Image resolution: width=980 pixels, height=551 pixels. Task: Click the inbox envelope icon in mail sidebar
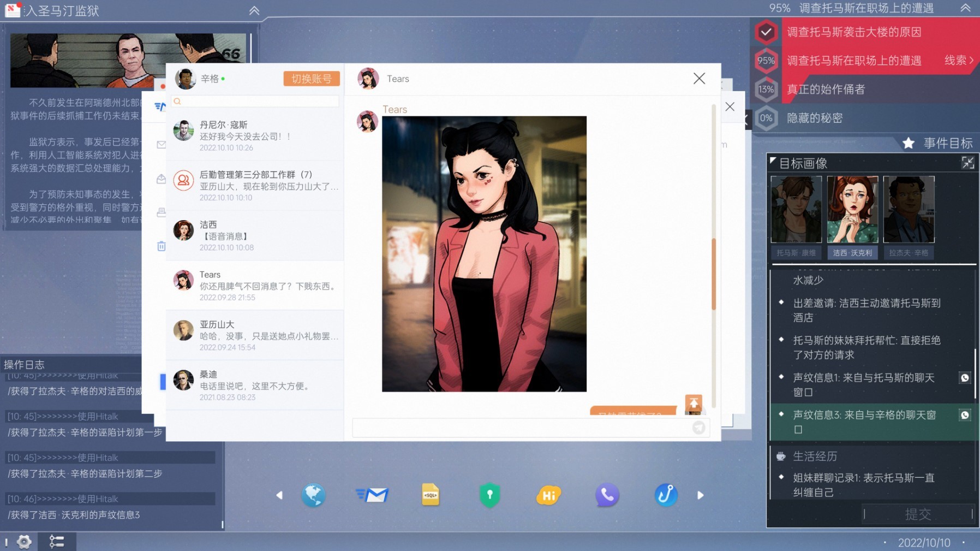pos(161,145)
